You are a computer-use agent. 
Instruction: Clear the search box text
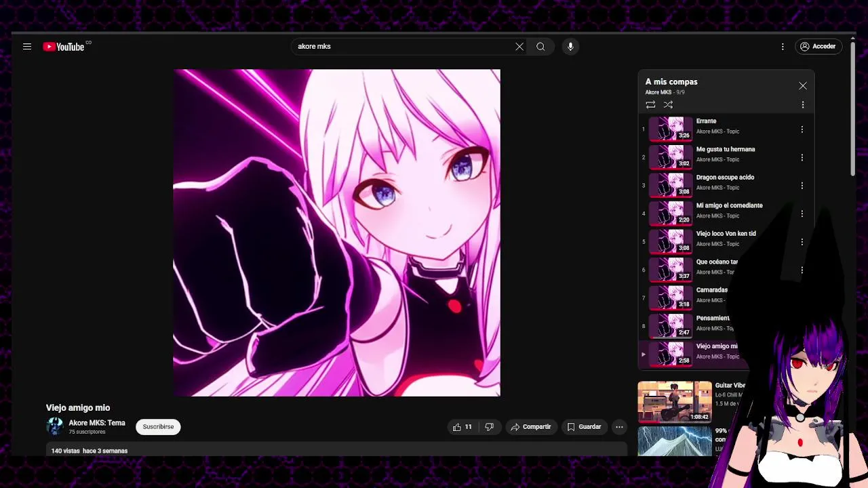coord(519,47)
